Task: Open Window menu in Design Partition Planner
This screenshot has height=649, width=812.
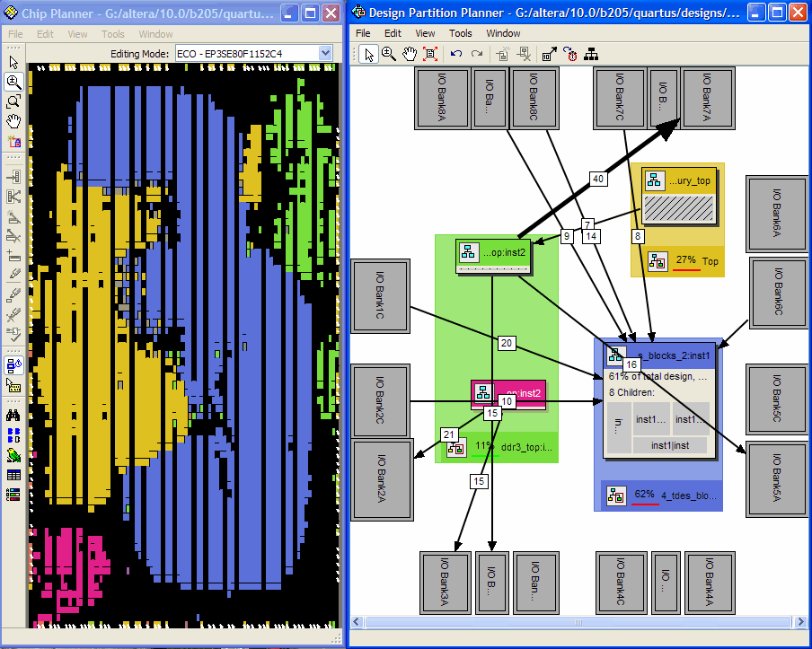Action: [503, 33]
